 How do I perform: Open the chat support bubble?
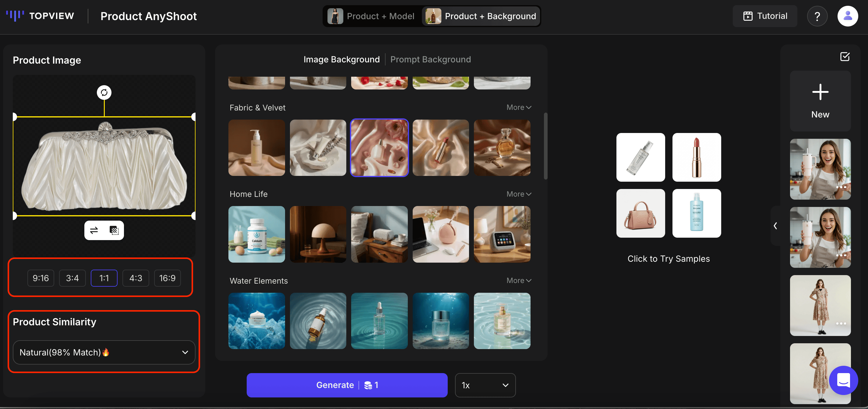[843, 380]
